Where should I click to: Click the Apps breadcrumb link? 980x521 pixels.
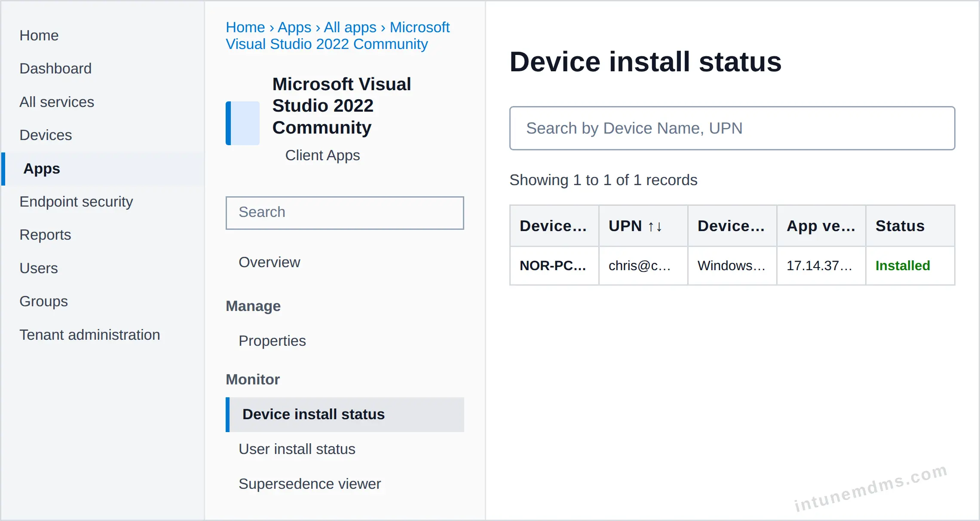(x=294, y=27)
